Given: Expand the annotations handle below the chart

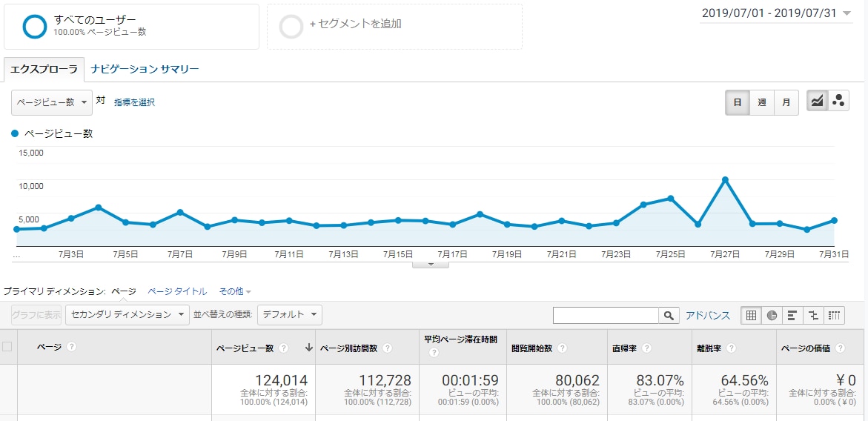Looking at the screenshot, I should [431, 265].
